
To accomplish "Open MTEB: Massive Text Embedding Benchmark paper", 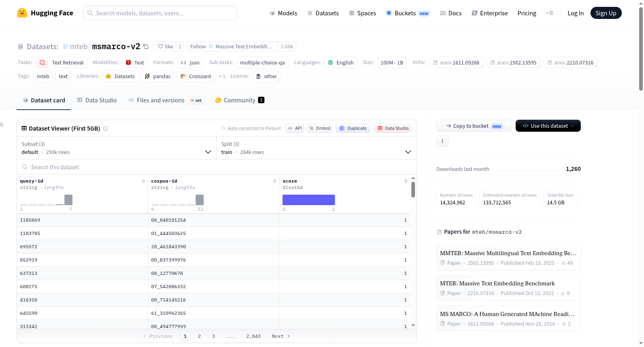I will point(508,288).
